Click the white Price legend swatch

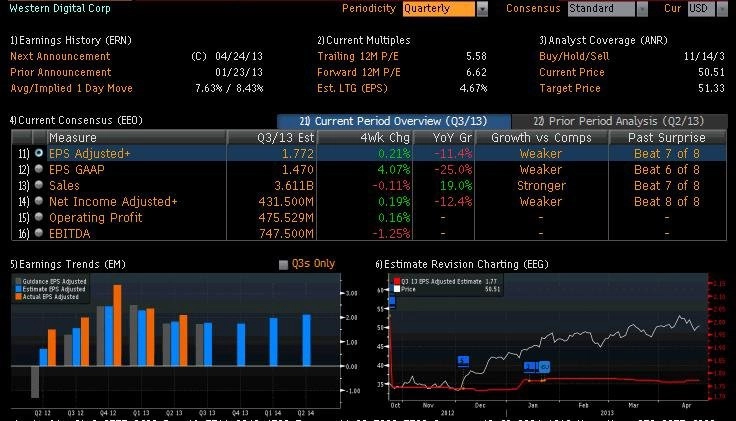(x=397, y=289)
